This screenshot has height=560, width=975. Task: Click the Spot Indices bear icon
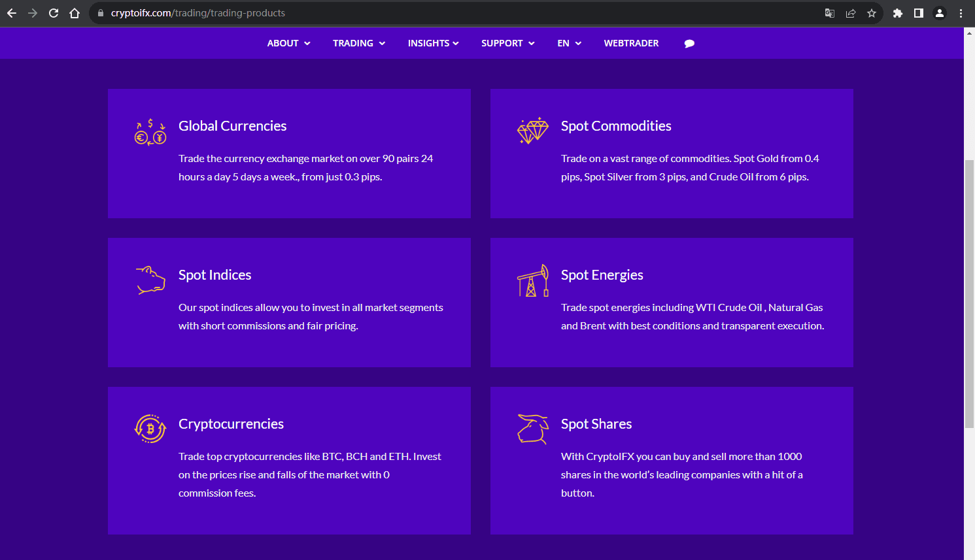click(150, 280)
